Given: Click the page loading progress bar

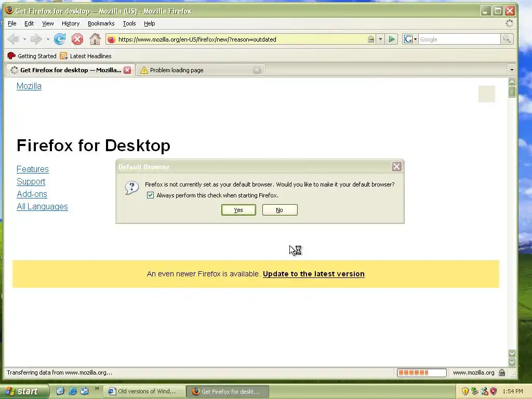Looking at the screenshot, I should pyautogui.click(x=422, y=373).
